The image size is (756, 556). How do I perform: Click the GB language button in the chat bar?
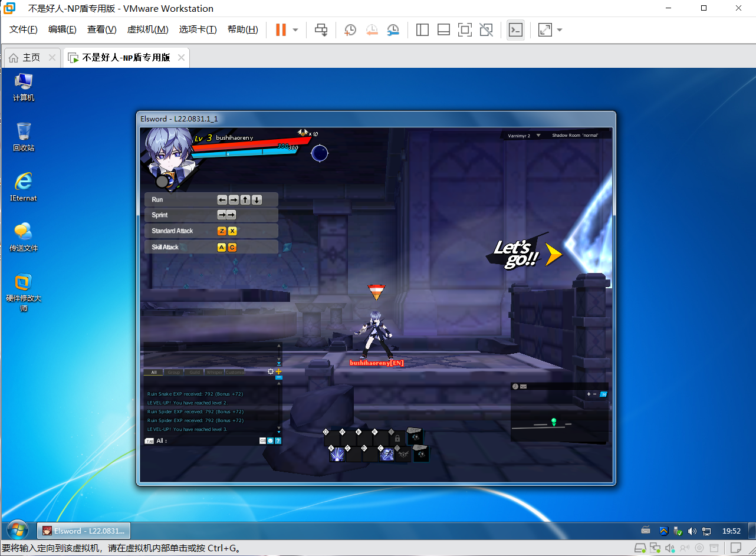tap(262, 440)
